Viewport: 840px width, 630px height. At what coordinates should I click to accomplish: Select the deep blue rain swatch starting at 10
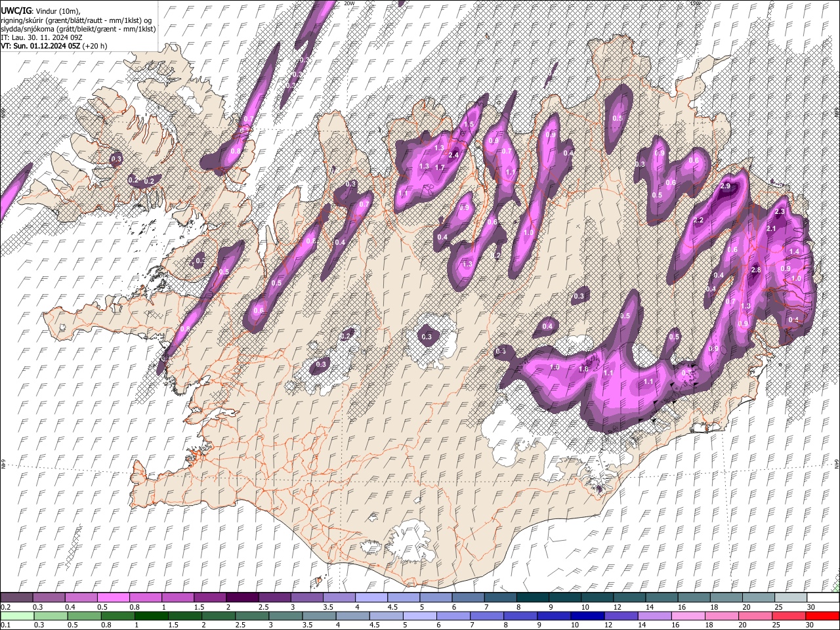[x=587, y=616]
